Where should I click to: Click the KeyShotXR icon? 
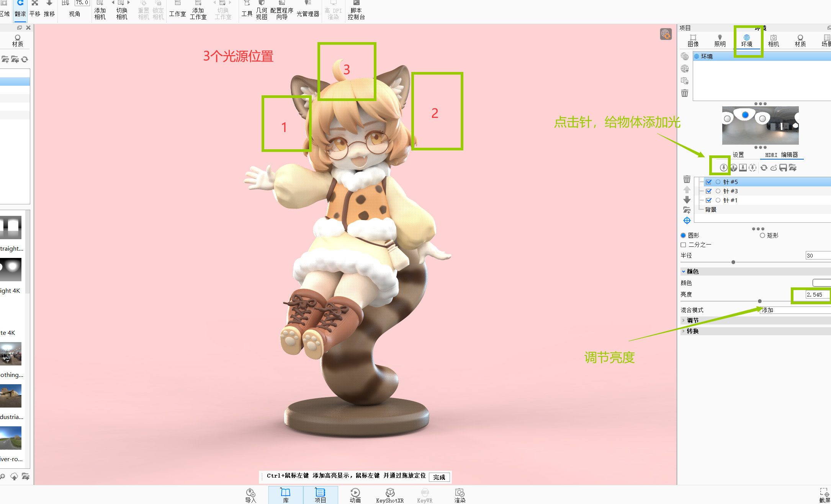click(x=389, y=495)
